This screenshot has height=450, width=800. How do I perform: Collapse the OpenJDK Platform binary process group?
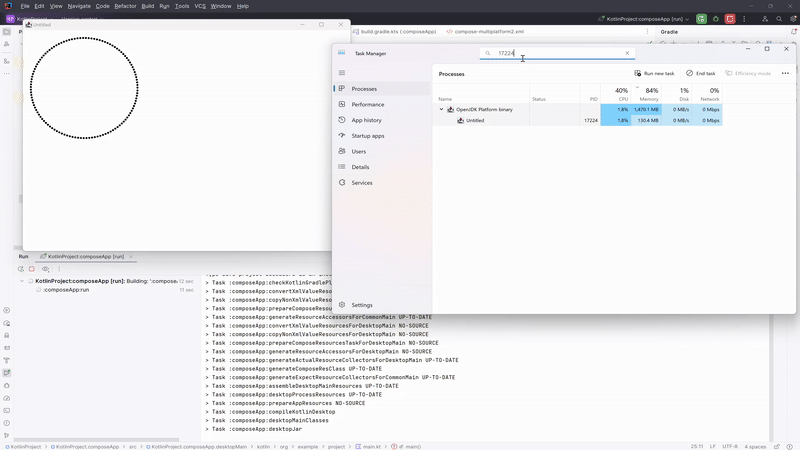[441, 109]
